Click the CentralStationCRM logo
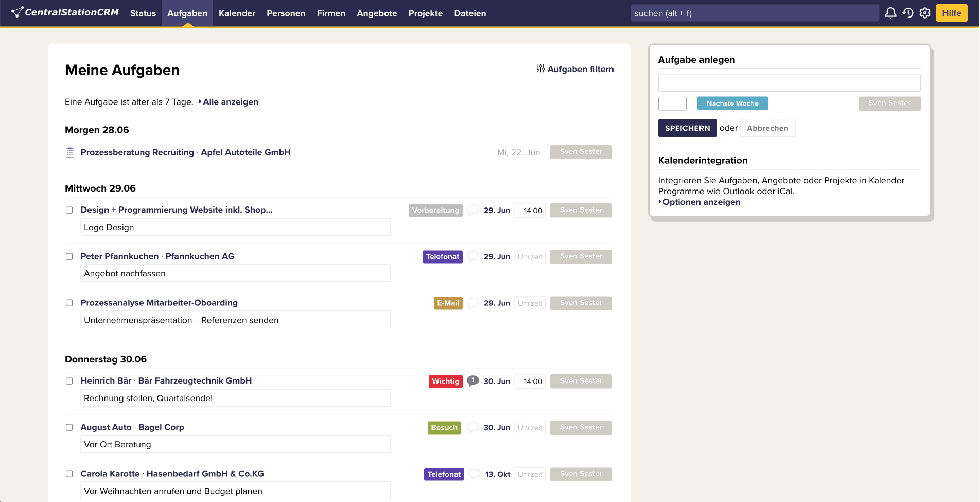The width and height of the screenshot is (980, 502). 65,12
